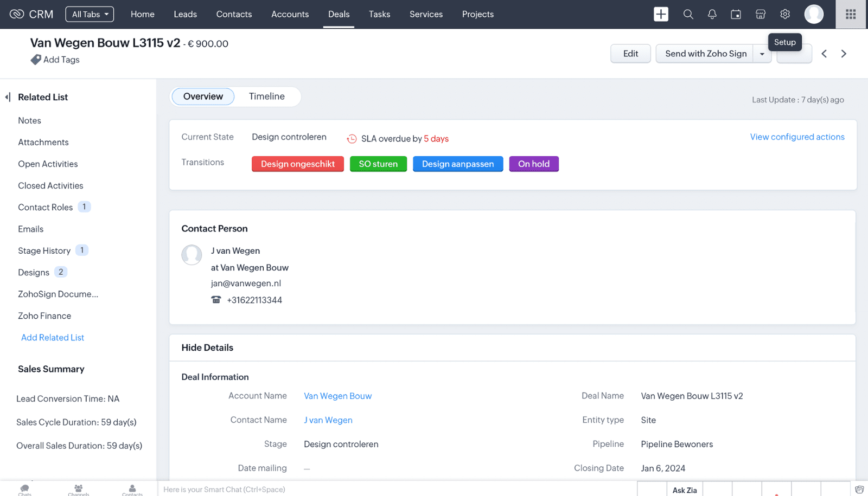Image resolution: width=868 pixels, height=496 pixels.
Task: Click the contact person avatar
Action: (x=192, y=255)
